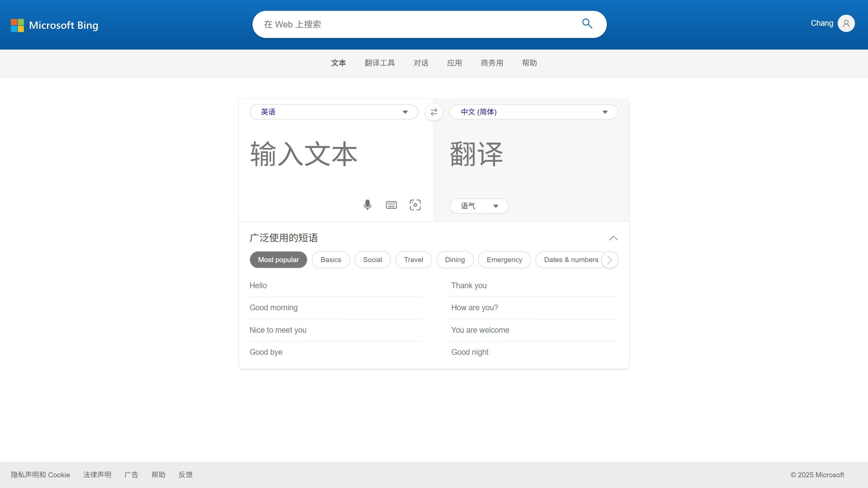Image resolution: width=868 pixels, height=488 pixels.
Task: Click the search magnifier icon
Action: pos(587,24)
